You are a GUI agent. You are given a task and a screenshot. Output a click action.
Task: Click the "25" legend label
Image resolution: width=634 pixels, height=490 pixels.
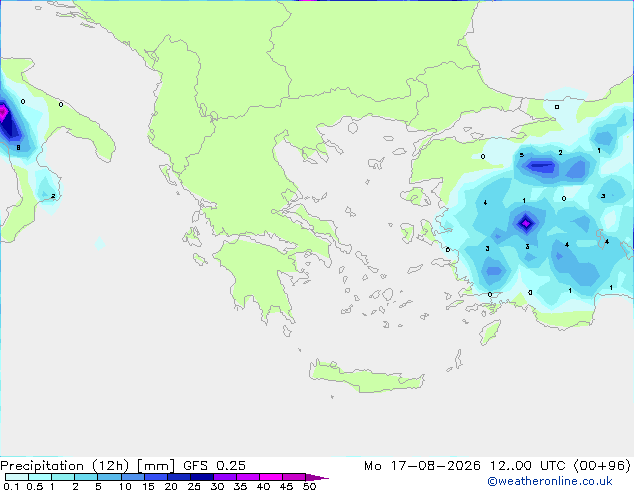point(194,486)
